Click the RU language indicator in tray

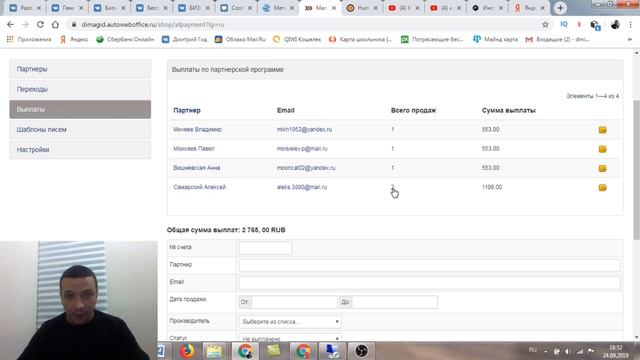532,350
